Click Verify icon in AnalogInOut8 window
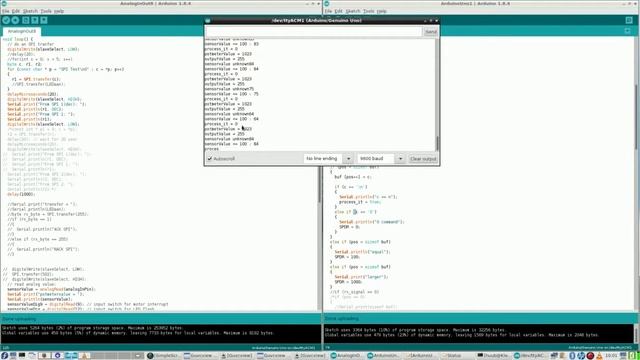 6,20
